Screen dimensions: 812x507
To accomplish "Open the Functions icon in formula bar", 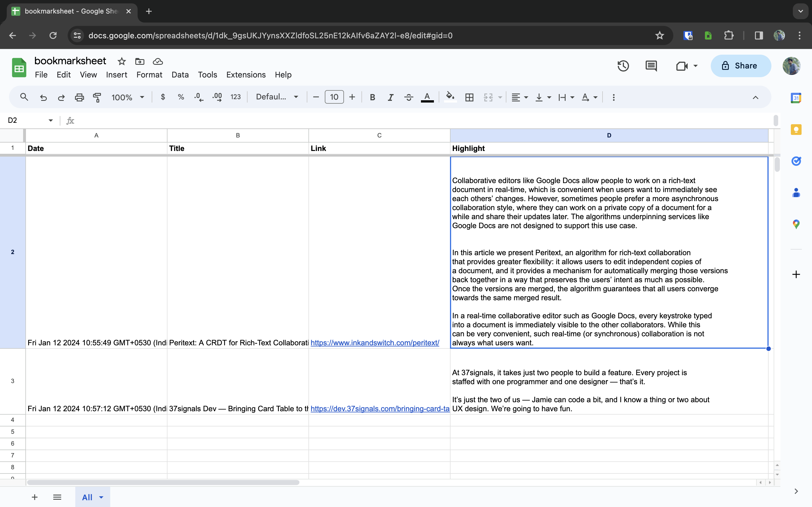I will click(x=70, y=120).
